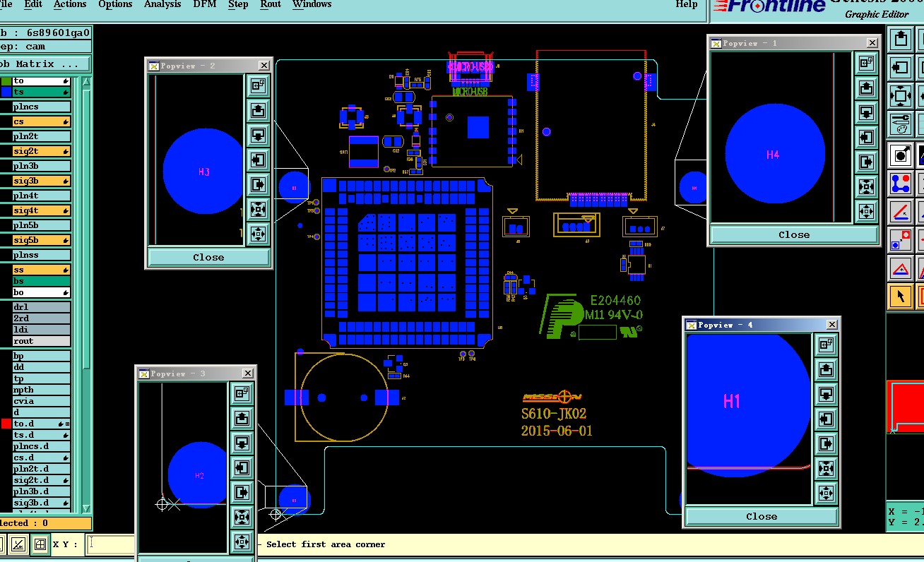Pan right in Popview 1
The height and width of the screenshot is (562, 924).
[x=866, y=162]
